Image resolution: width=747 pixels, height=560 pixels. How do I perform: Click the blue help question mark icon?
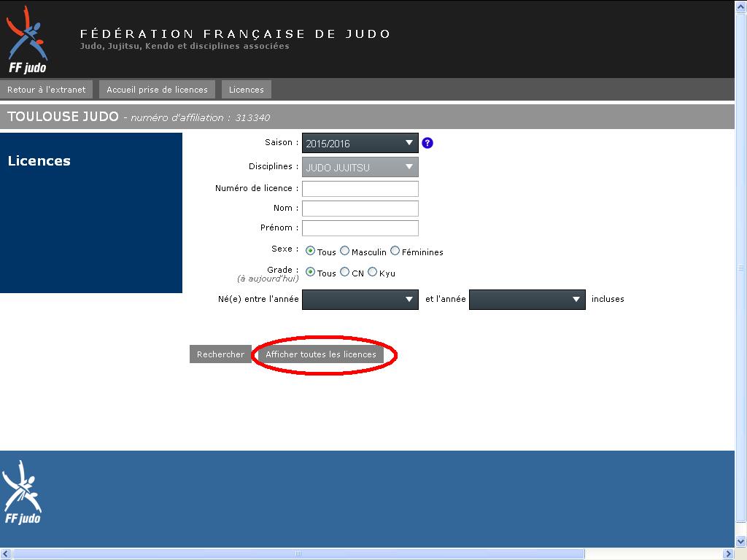(427, 143)
